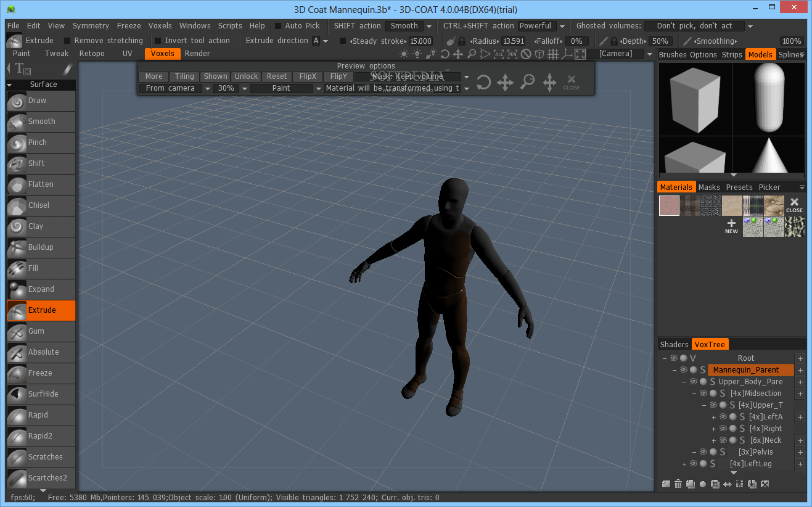Image resolution: width=812 pixels, height=507 pixels.
Task: Select the Rapid2 tool
Action: click(41, 436)
